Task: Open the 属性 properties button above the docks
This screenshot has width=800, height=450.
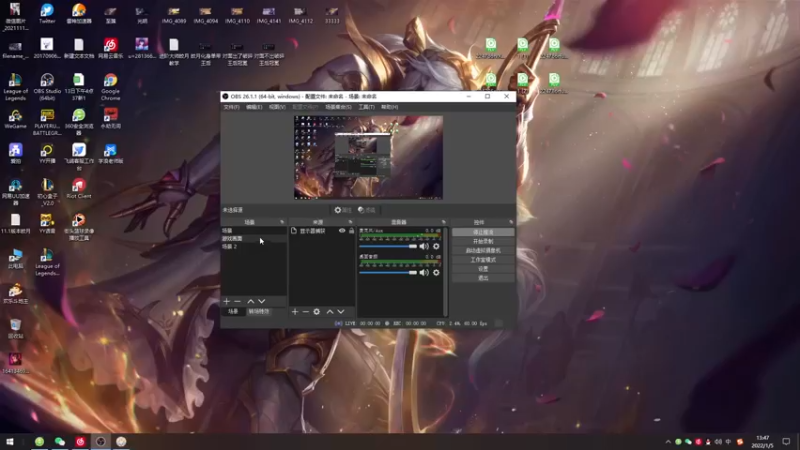Action: point(343,210)
